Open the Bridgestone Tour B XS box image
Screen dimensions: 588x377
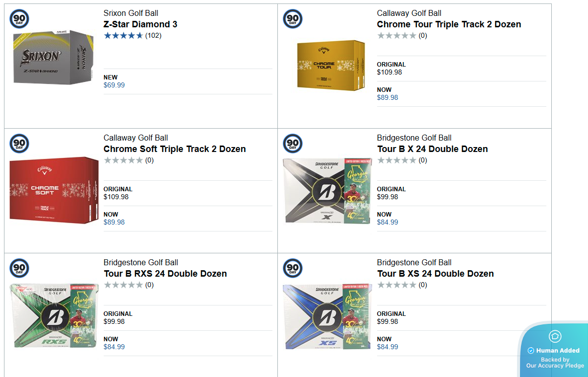point(327,316)
